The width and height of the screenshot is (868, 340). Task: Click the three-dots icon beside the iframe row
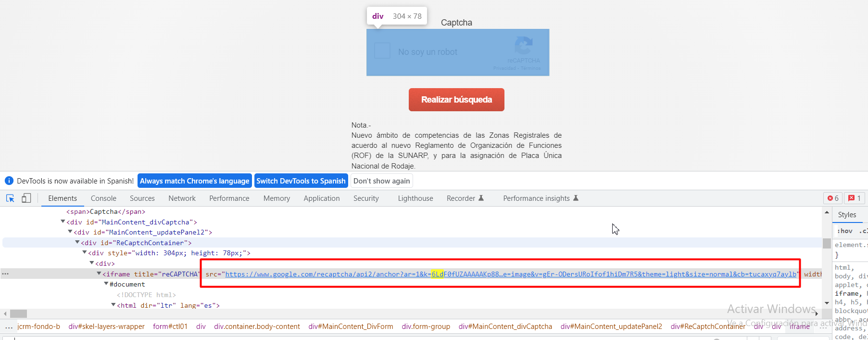pos(5,274)
